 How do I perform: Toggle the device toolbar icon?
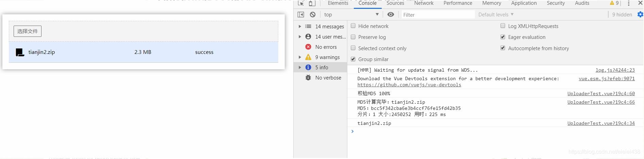click(x=312, y=3)
